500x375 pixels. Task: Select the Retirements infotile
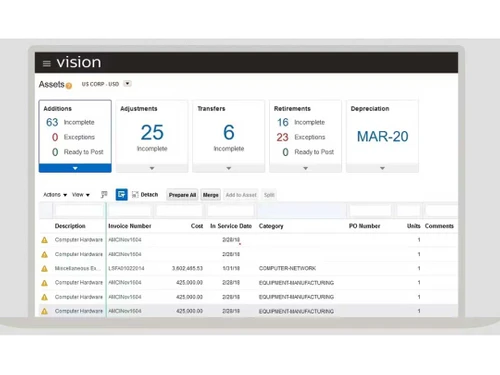[x=305, y=136]
